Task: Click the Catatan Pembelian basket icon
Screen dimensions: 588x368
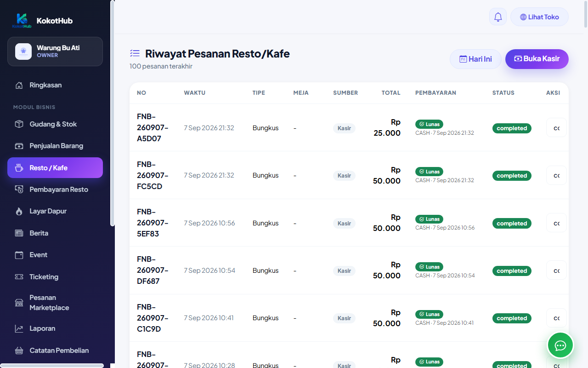Action: click(x=19, y=351)
